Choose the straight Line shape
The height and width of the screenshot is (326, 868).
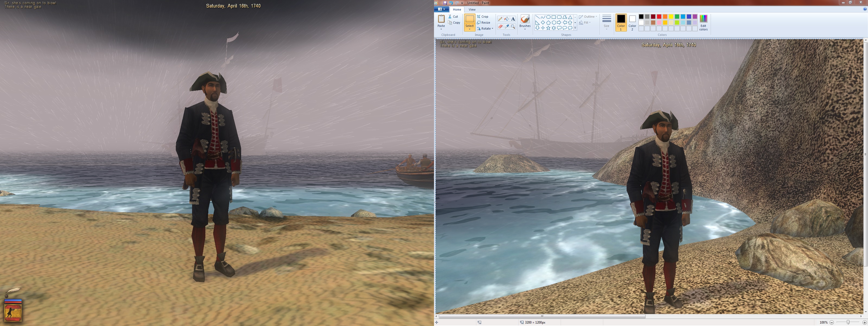[537, 17]
